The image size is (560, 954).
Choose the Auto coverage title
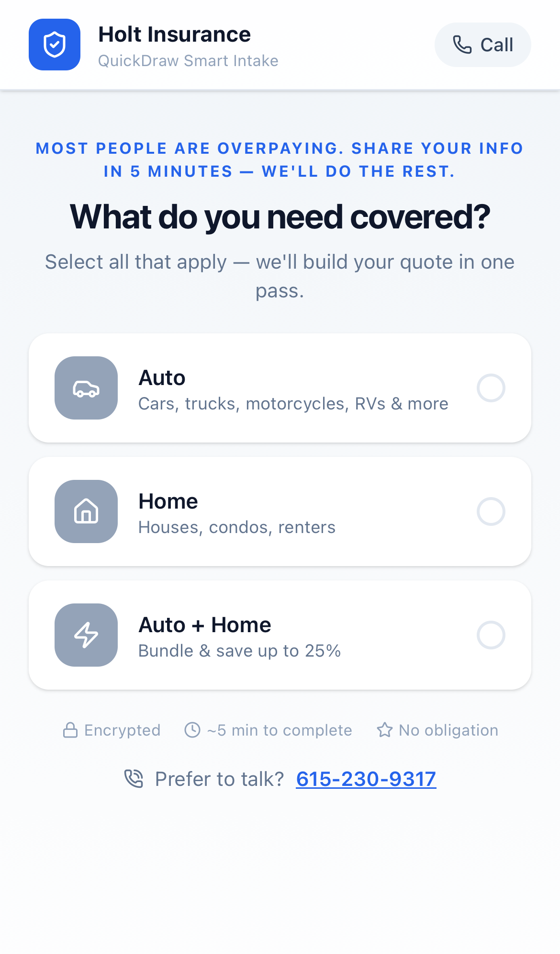click(x=162, y=378)
